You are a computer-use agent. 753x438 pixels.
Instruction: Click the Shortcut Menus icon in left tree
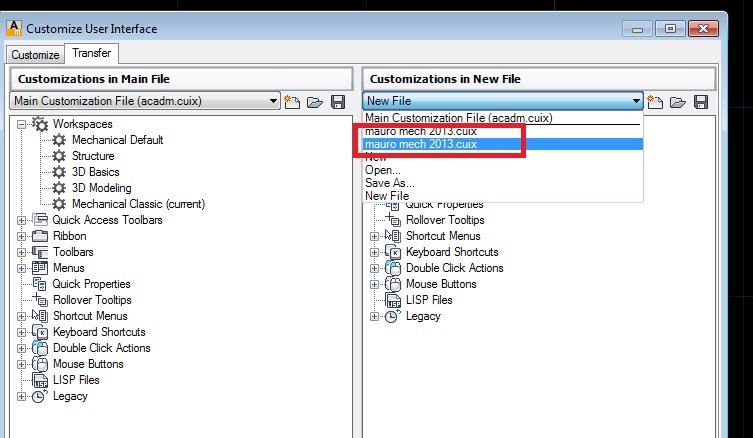pyautogui.click(x=40, y=316)
